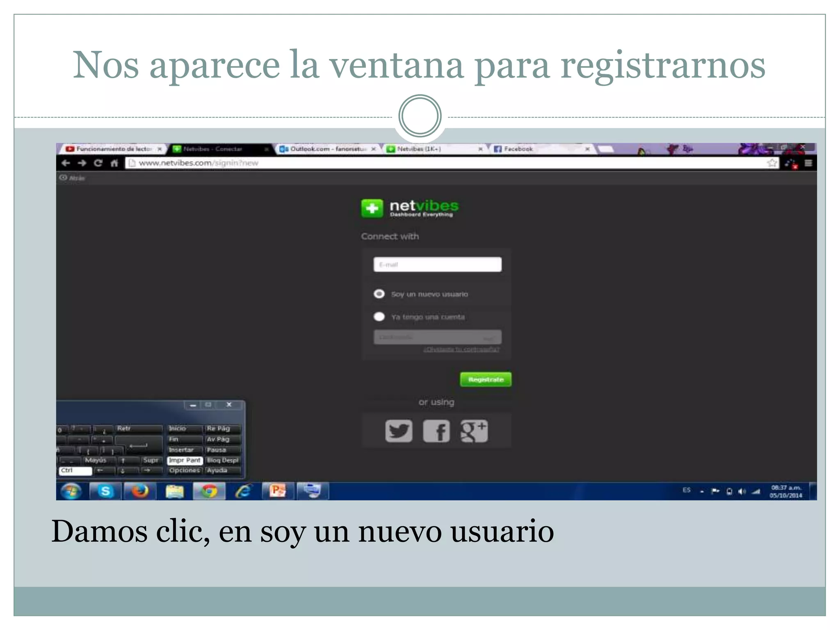The image size is (840, 630).
Task: Click the Retr backspace on-screen key
Action: [139, 429]
